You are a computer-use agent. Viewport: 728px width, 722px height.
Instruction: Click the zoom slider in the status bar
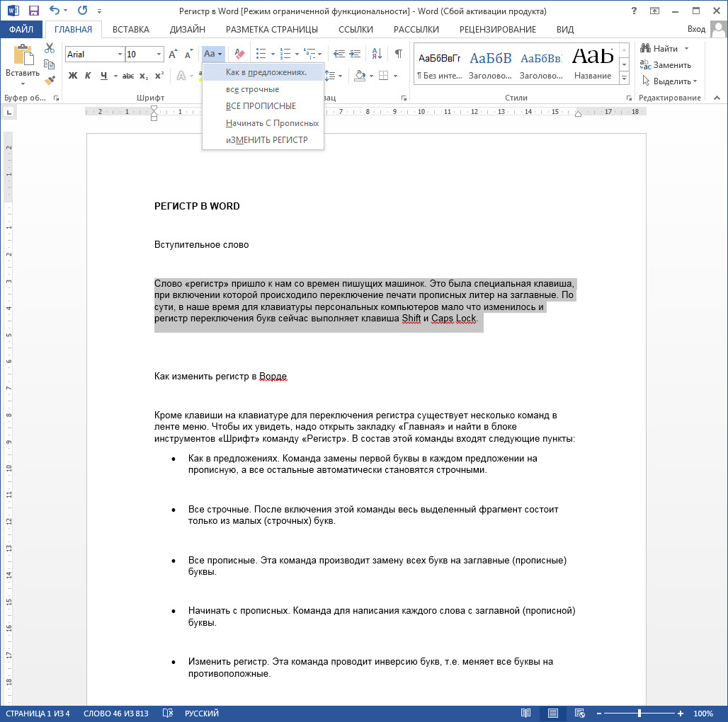coord(639,713)
